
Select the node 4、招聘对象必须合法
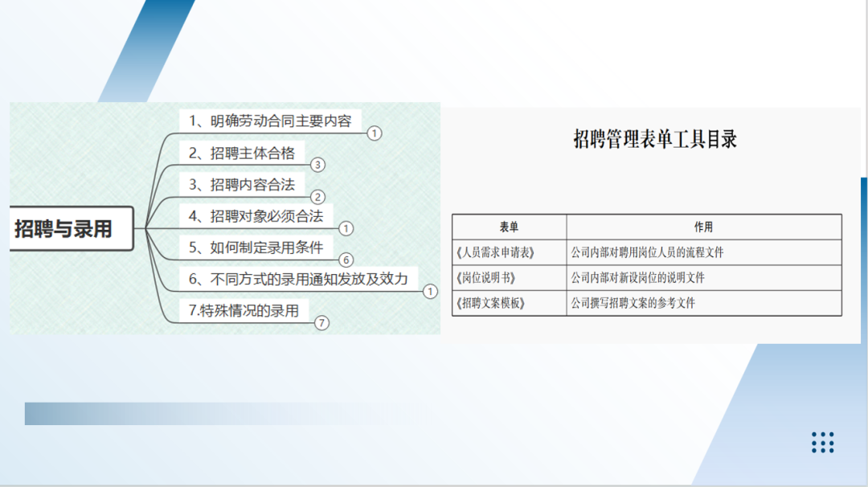click(x=256, y=215)
